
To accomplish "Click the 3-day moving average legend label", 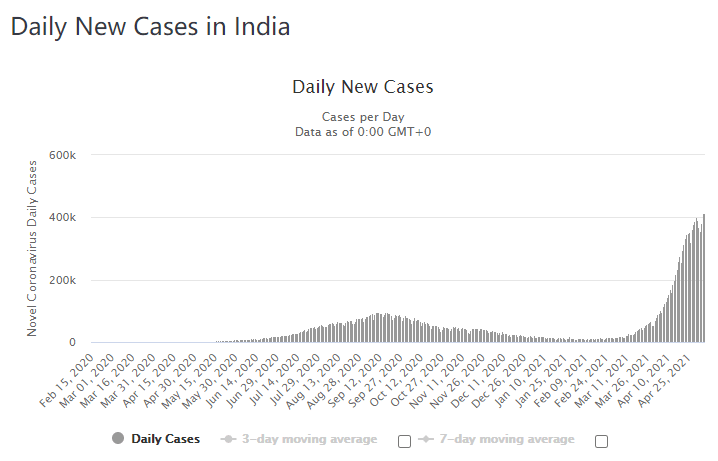I will pos(310,439).
